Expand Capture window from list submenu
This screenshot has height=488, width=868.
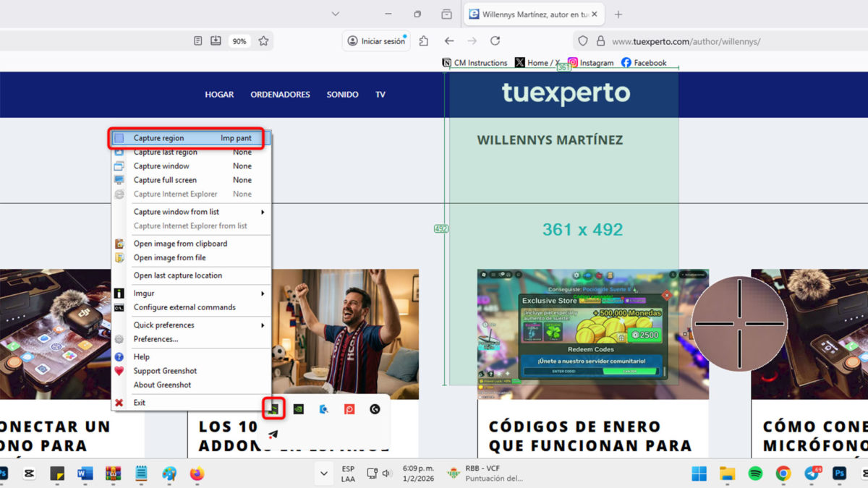191,212
